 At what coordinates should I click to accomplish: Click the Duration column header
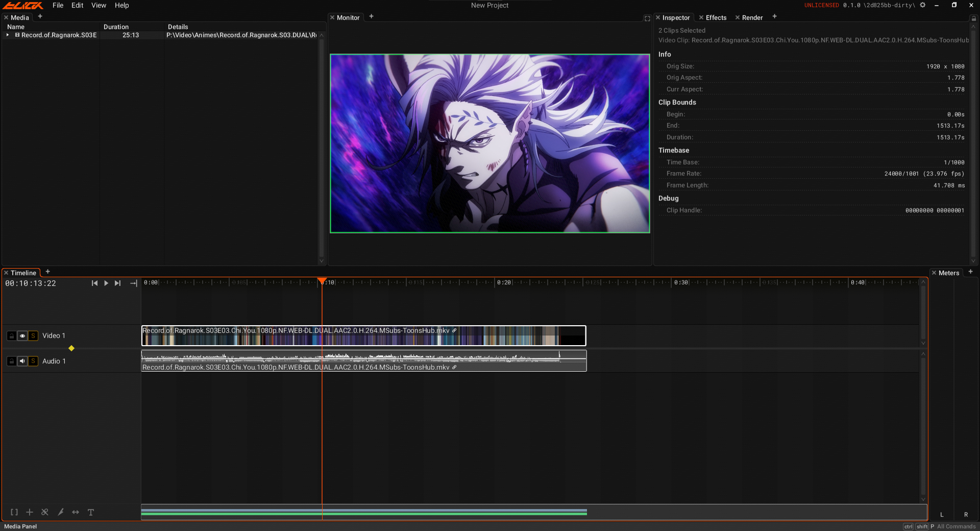[116, 27]
